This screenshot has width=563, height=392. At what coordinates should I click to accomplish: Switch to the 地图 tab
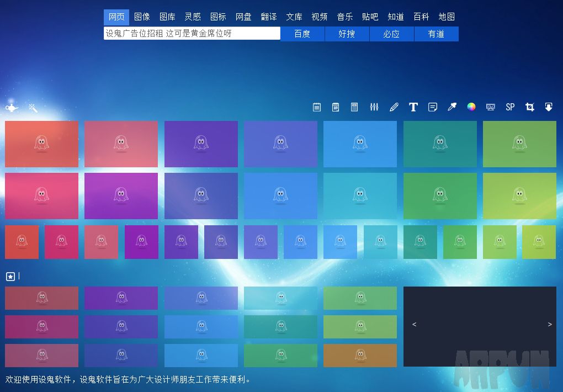pyautogui.click(x=447, y=17)
